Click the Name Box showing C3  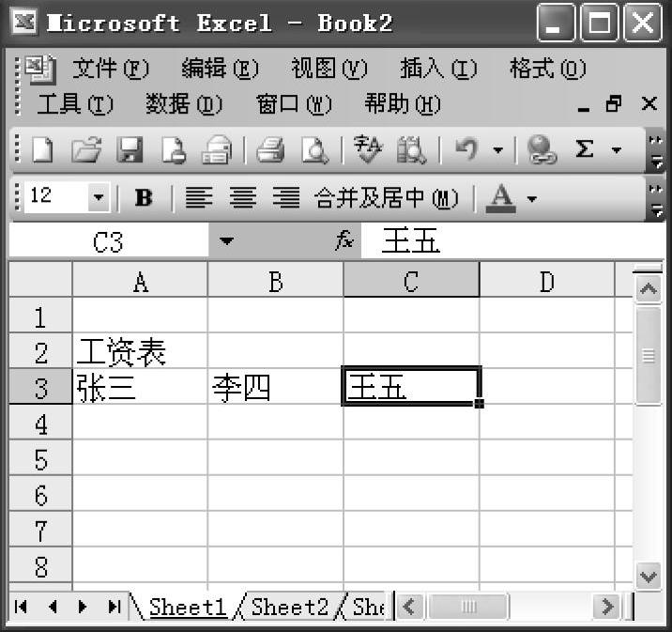point(109,242)
